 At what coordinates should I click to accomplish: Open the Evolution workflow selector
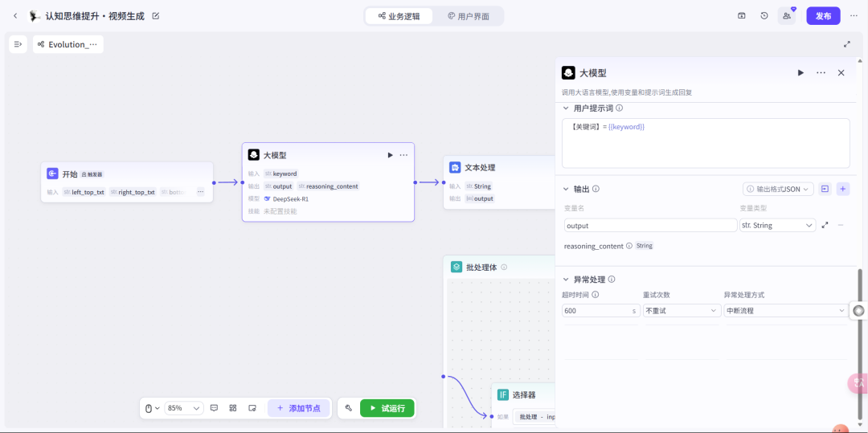(68, 44)
